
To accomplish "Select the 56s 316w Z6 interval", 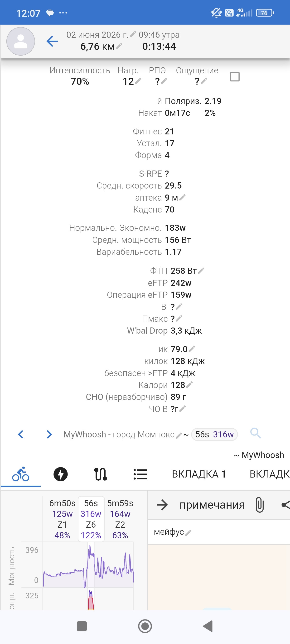I will click(91, 519).
